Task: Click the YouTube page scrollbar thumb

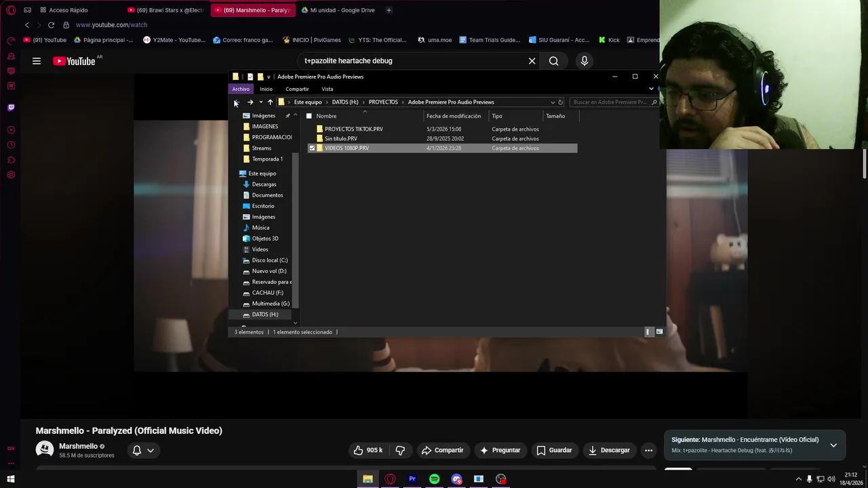Action: (x=865, y=163)
